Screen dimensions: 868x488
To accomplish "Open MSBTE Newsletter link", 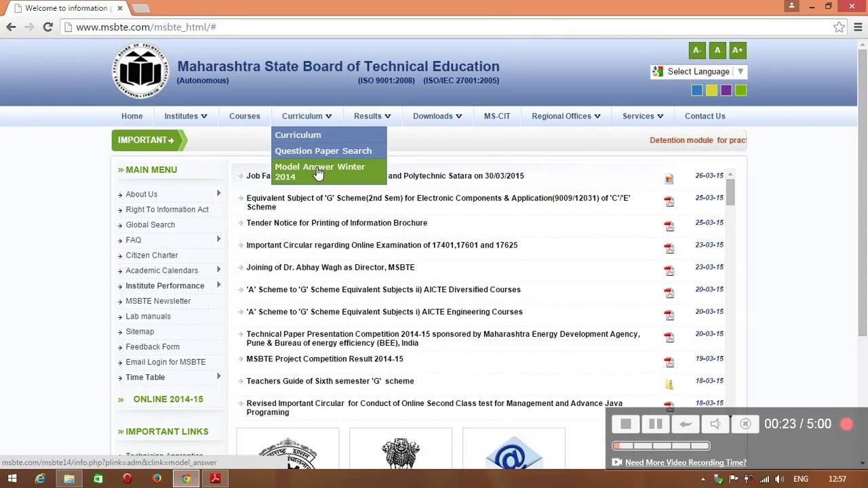I will [158, 301].
